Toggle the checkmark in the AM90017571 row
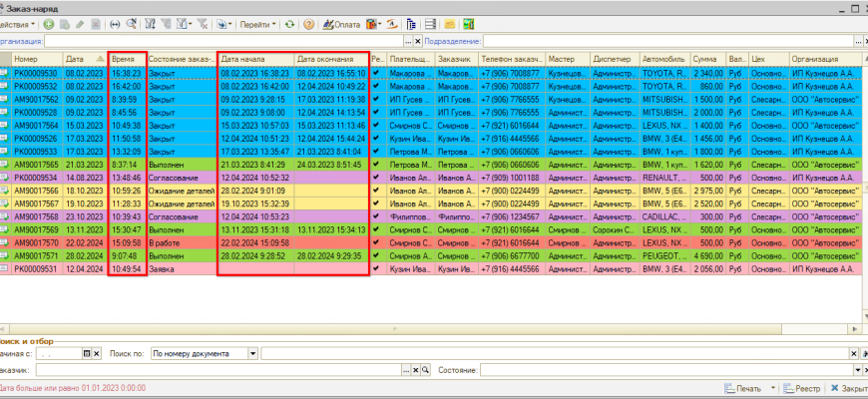The width and height of the screenshot is (868, 399). click(x=376, y=254)
